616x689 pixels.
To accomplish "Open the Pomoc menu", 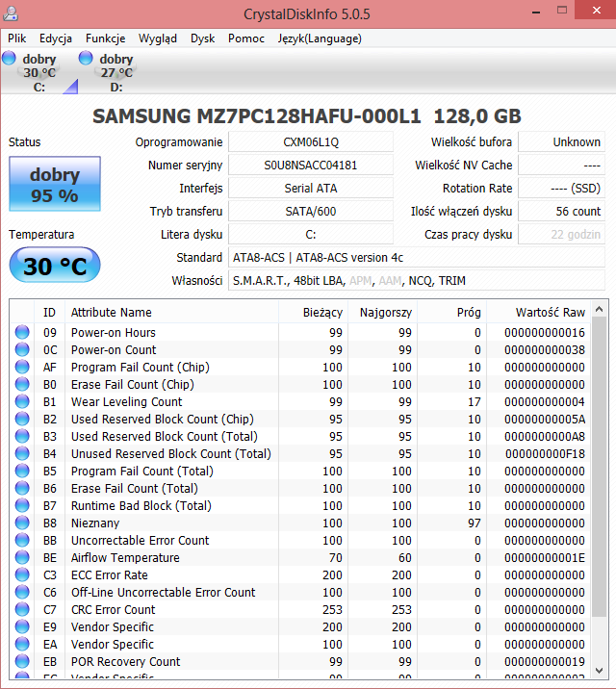I will [x=246, y=38].
